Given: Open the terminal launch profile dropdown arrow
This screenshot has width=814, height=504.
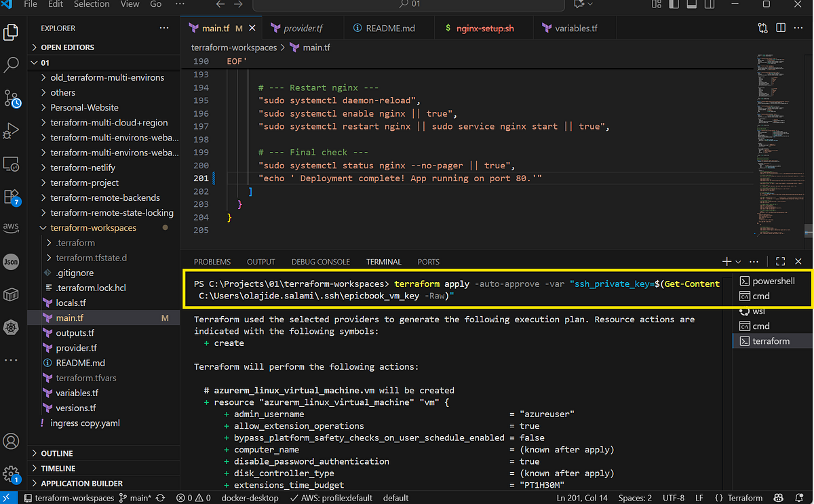Looking at the screenshot, I should pyautogui.click(x=739, y=261).
